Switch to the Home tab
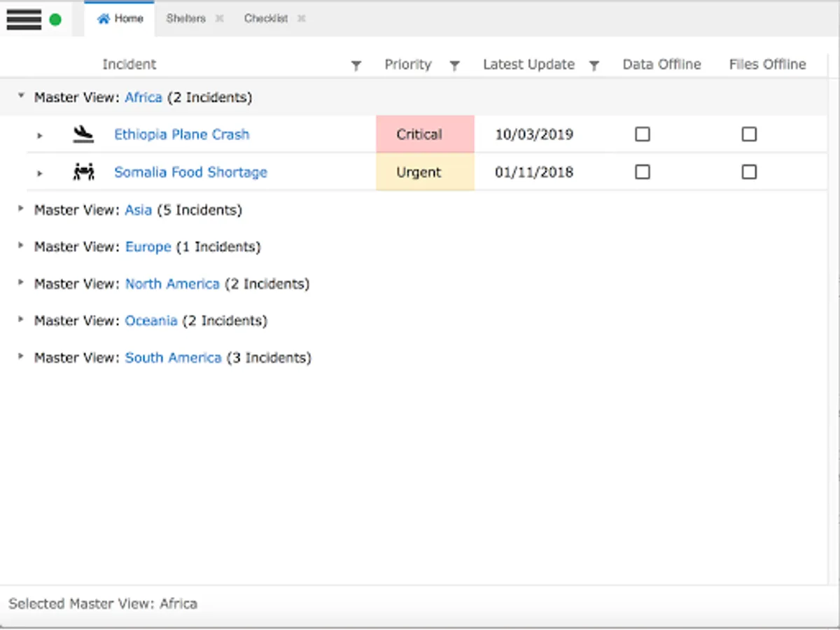Image resolution: width=840 pixels, height=630 pixels. pyautogui.click(x=120, y=19)
